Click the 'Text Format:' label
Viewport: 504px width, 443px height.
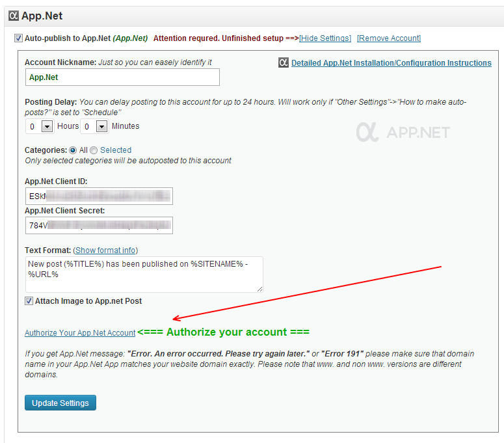(48, 250)
